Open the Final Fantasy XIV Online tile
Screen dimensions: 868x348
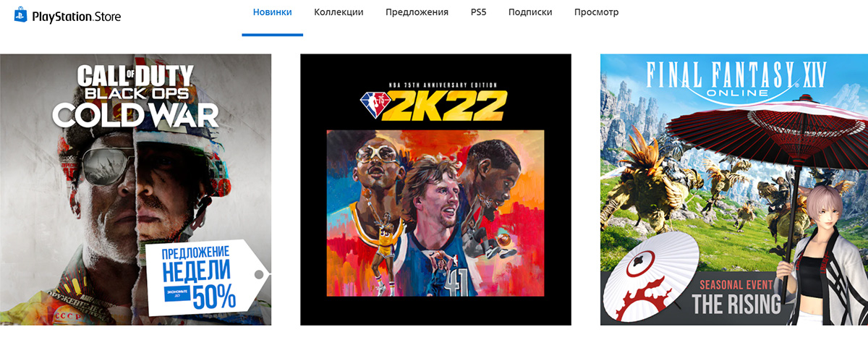(734, 190)
